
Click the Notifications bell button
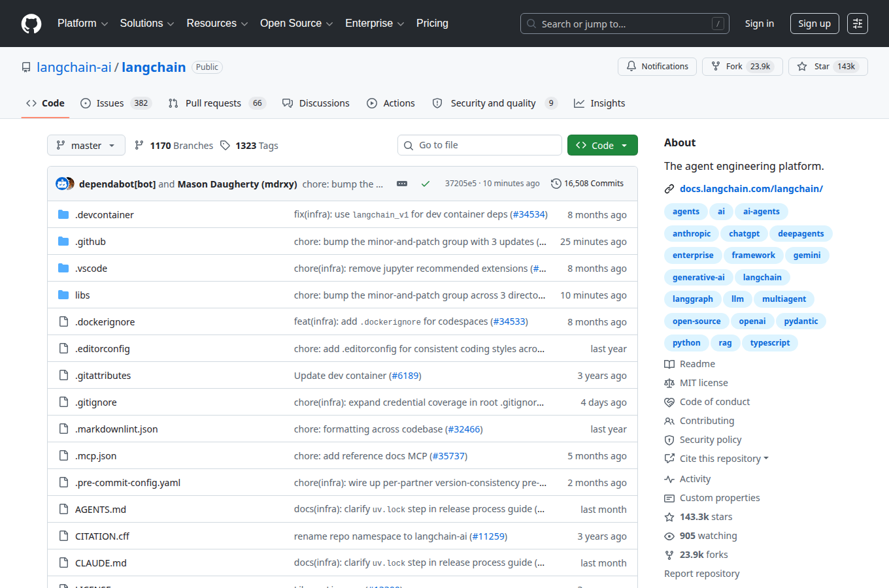pos(657,67)
